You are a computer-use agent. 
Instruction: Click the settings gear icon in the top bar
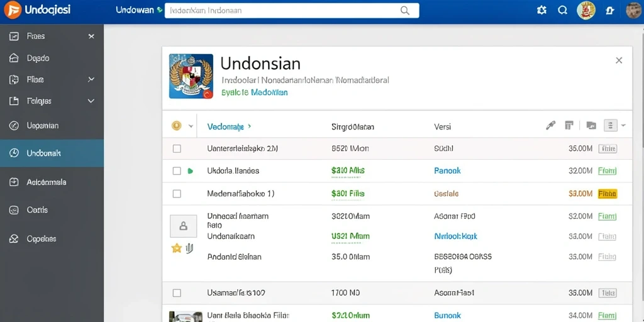(541, 10)
